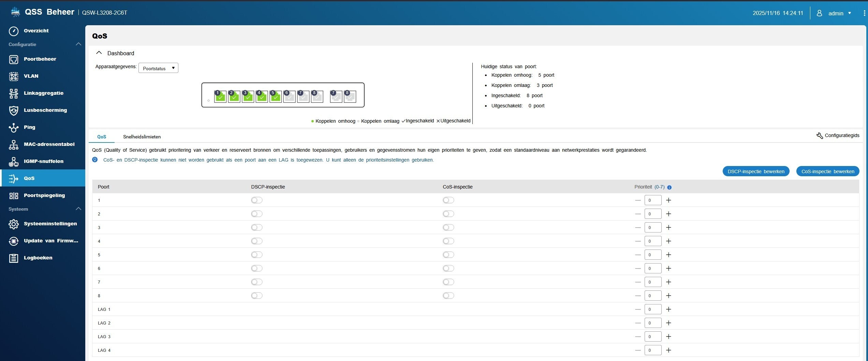
Task: Select the VLAN configuration page
Action: [31, 76]
